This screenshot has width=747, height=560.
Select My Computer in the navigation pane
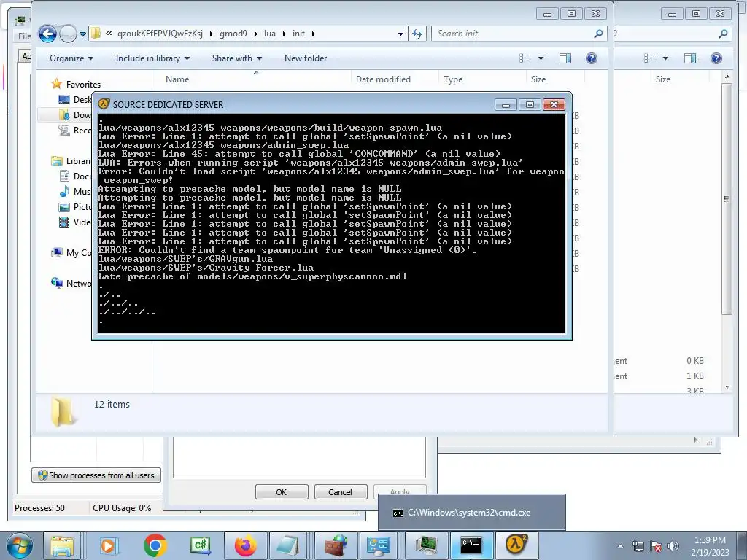(x=71, y=253)
